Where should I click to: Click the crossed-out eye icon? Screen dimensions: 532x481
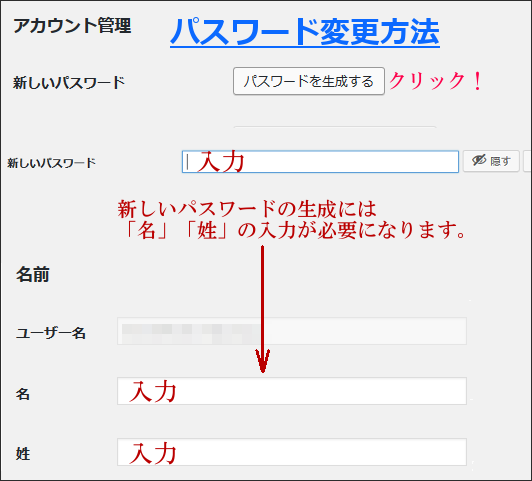tap(479, 160)
